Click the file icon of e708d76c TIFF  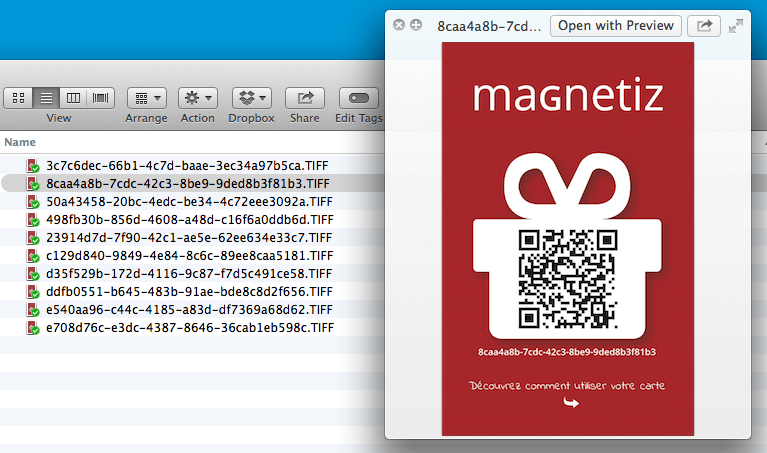[x=33, y=328]
